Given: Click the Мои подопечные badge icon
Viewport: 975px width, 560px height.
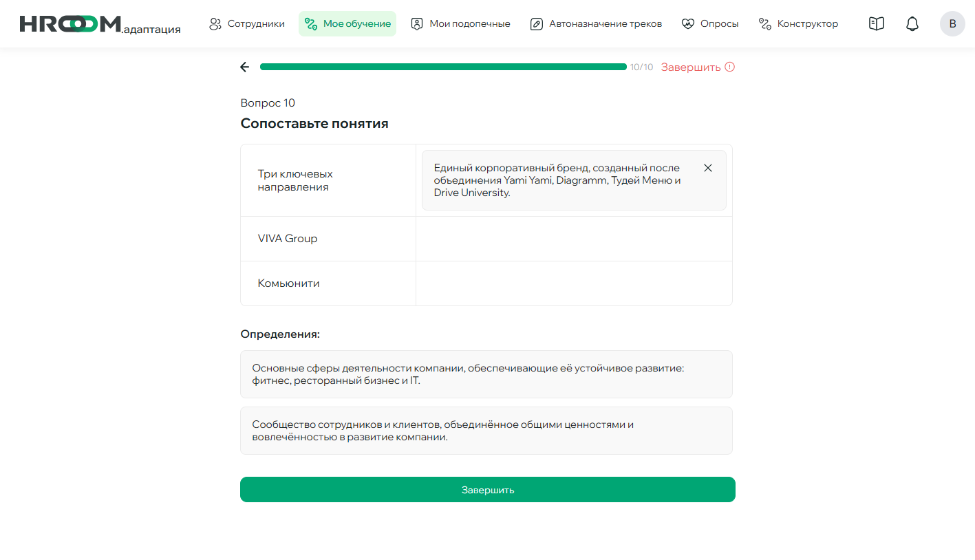Looking at the screenshot, I should tap(416, 23).
